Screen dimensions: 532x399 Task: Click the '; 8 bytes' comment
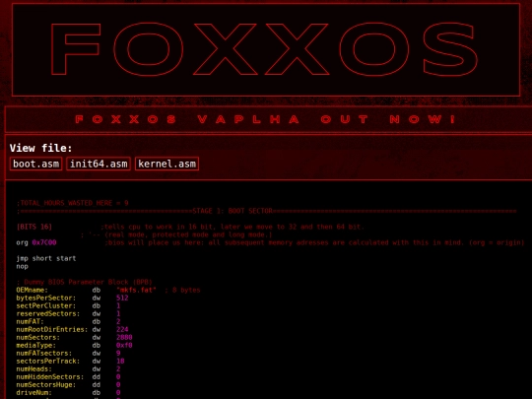coord(182,290)
